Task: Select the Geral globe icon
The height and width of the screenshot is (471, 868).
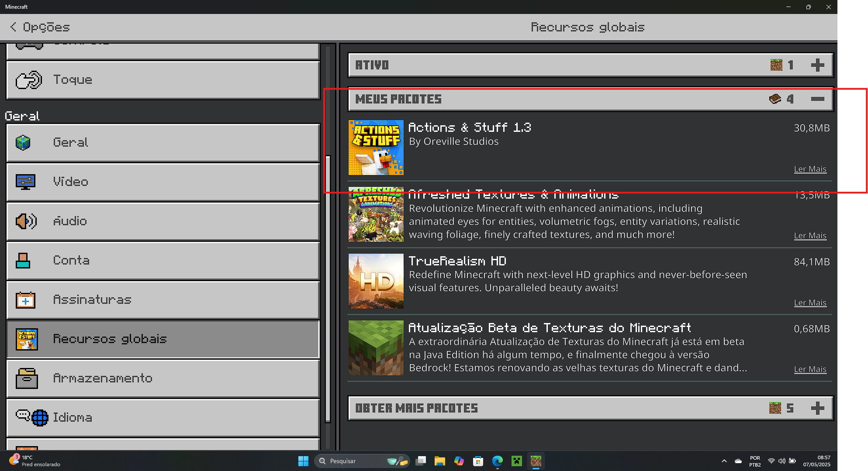Action: point(23,143)
